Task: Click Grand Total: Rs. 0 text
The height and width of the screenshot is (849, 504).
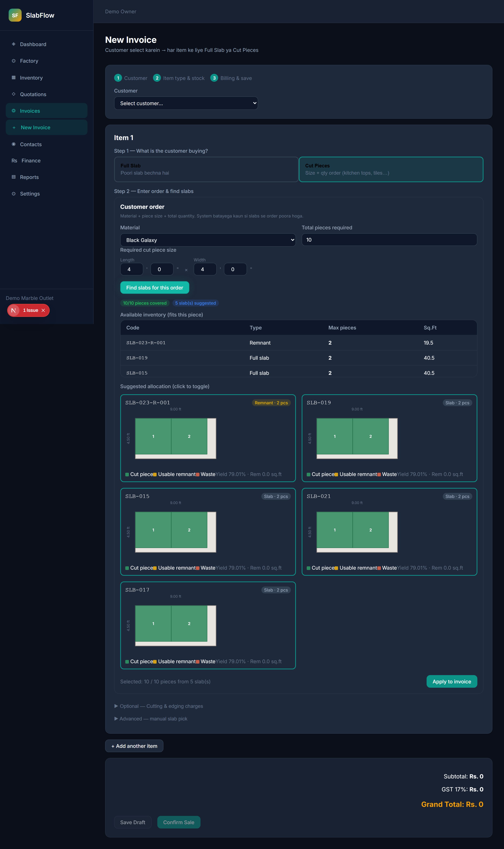Action: point(452,804)
